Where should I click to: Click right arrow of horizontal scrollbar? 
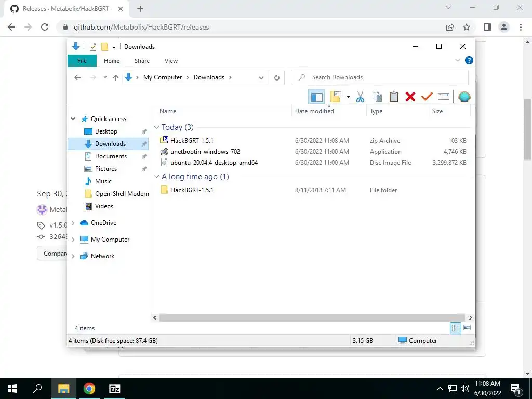click(470, 317)
